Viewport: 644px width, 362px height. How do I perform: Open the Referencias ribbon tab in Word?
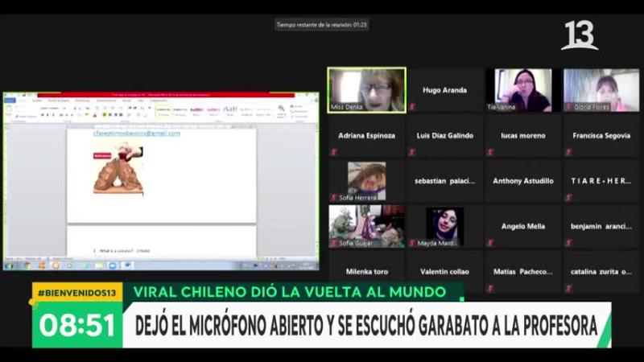(82, 101)
